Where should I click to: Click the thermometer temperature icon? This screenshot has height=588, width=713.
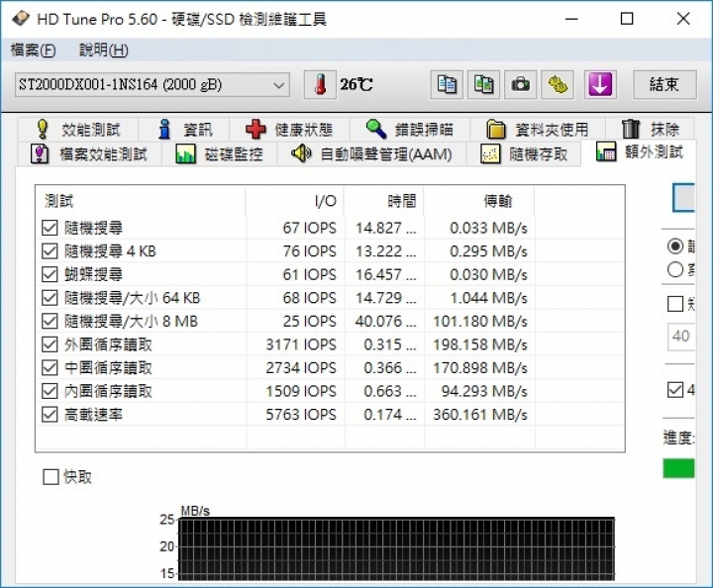click(320, 84)
